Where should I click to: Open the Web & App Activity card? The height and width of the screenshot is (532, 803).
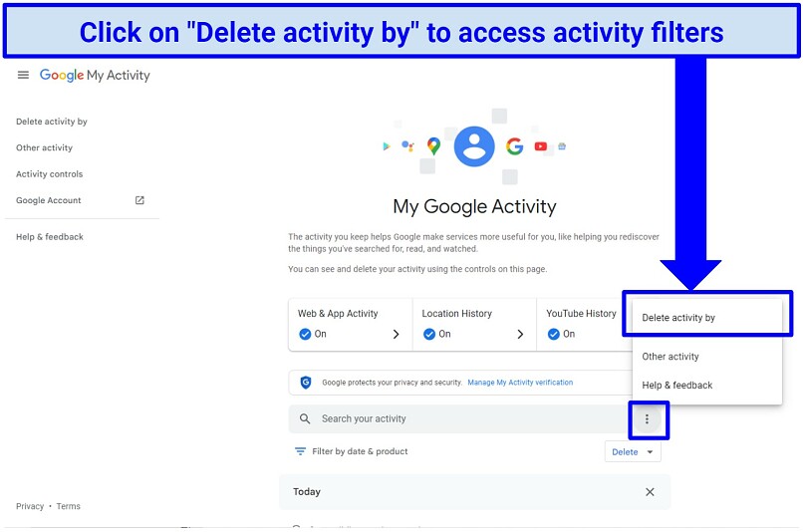tap(351, 324)
